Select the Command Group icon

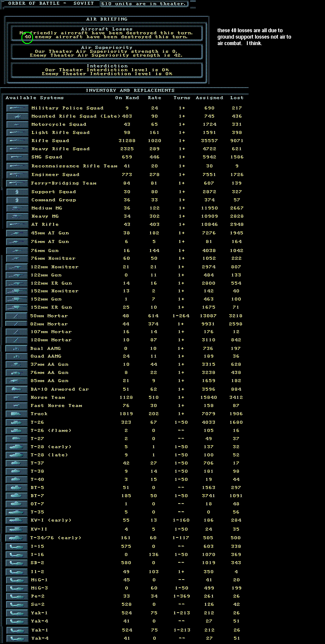[18, 200]
